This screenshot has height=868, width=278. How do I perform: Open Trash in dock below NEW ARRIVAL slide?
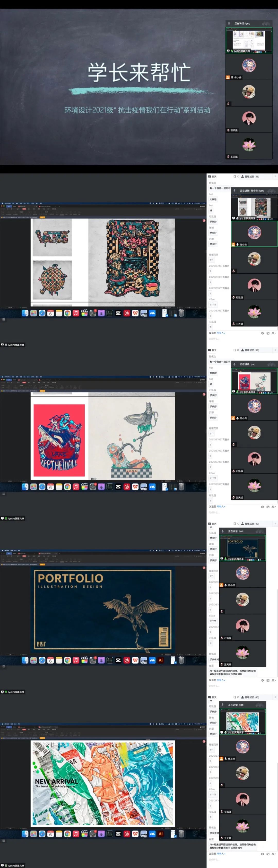click(x=181, y=834)
